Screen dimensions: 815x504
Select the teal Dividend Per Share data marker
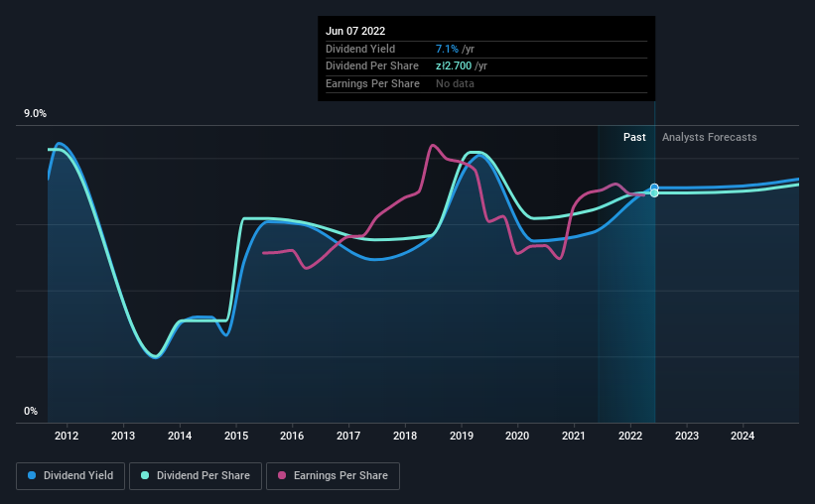pos(654,193)
